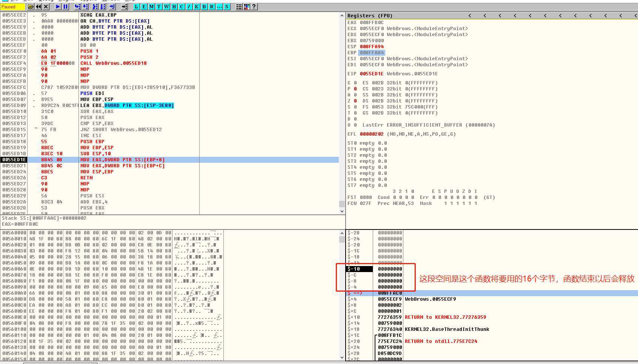Open Breakpoints window with B button
The width and height of the screenshot is (638, 364).
(x=204, y=7)
